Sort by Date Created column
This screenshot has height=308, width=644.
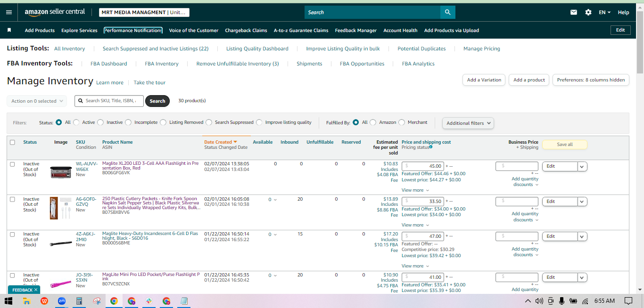pyautogui.click(x=220, y=142)
